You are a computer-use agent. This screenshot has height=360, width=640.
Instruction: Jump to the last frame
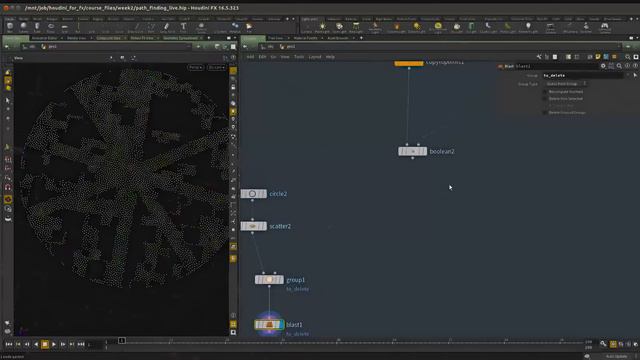[81, 344]
